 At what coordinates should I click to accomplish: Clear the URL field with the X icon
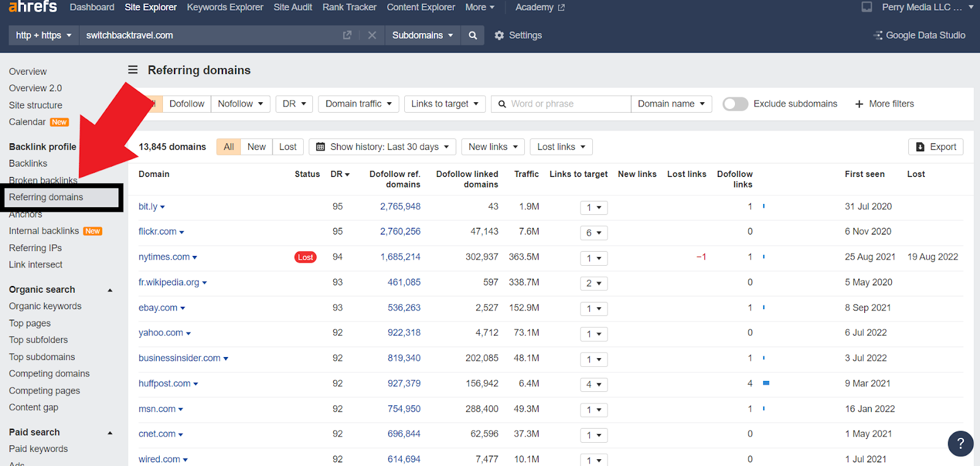tap(372, 36)
